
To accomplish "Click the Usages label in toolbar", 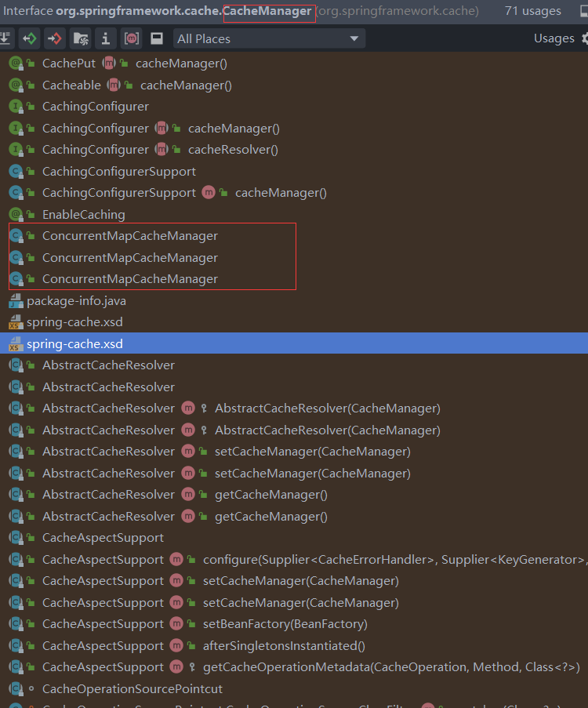I will coord(554,39).
